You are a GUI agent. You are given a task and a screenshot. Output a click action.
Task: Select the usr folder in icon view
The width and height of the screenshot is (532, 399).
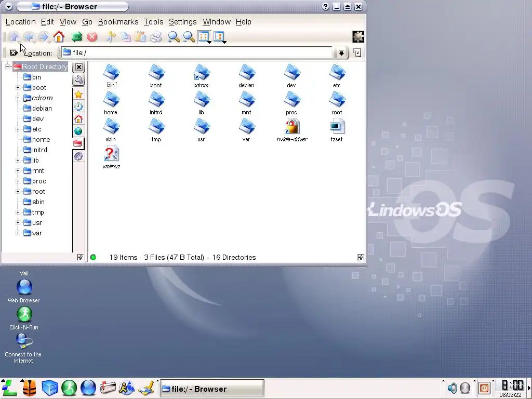tap(201, 130)
